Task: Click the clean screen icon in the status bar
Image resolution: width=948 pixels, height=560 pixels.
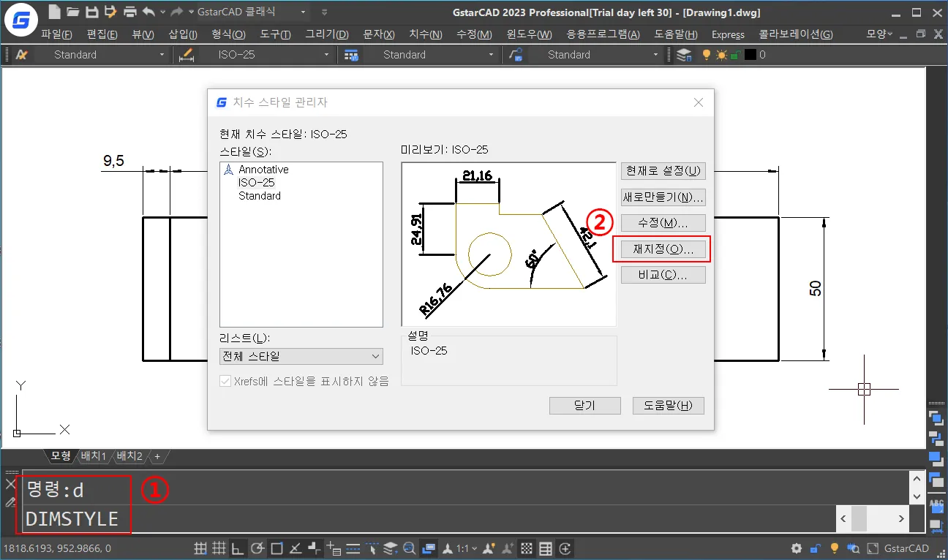Action: coord(872,548)
